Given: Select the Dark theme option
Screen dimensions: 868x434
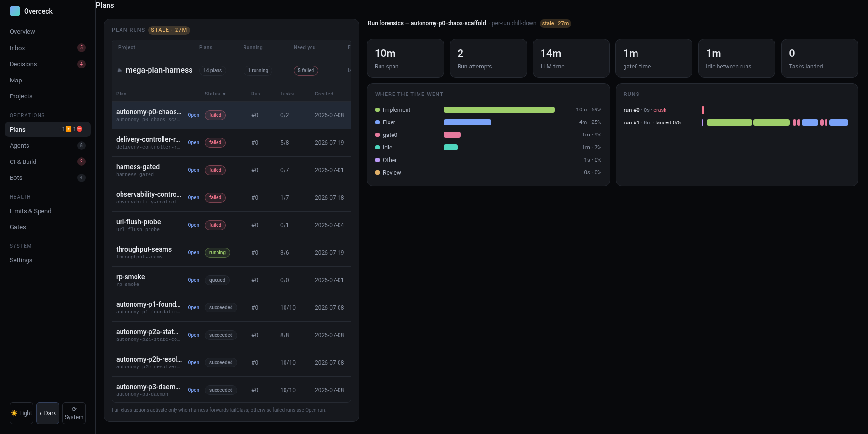Looking at the screenshot, I should (x=48, y=413).
